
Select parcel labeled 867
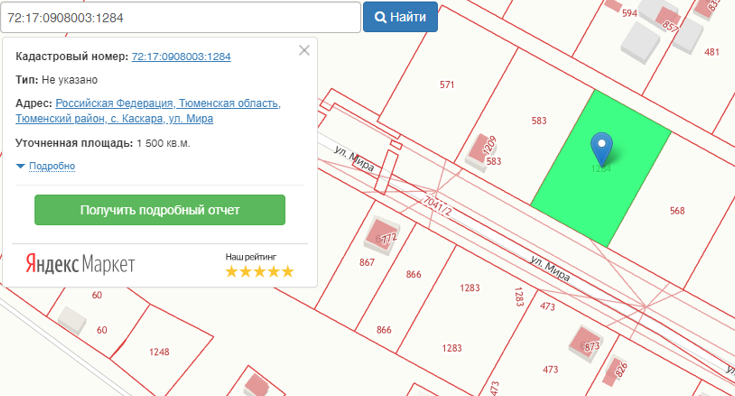[x=367, y=262]
